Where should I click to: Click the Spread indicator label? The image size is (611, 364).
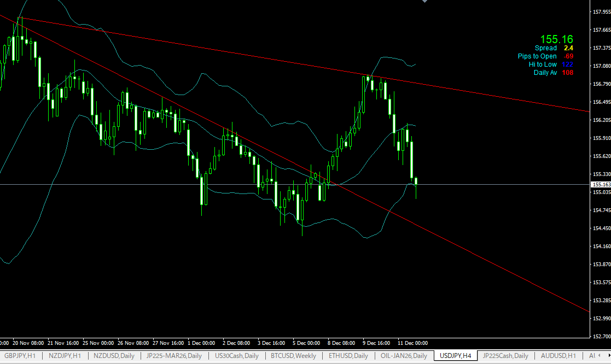(546, 48)
